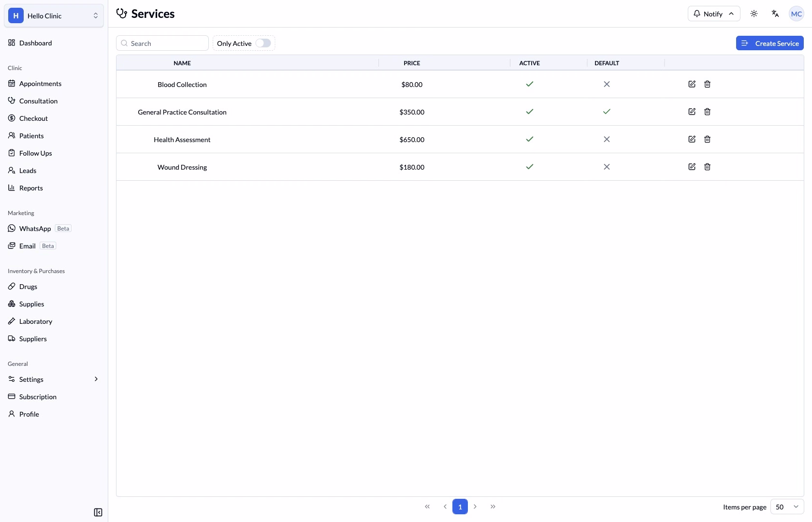The height and width of the screenshot is (522, 812).
Task: Click the Default X mark for Wound Dressing
Action: tap(607, 167)
